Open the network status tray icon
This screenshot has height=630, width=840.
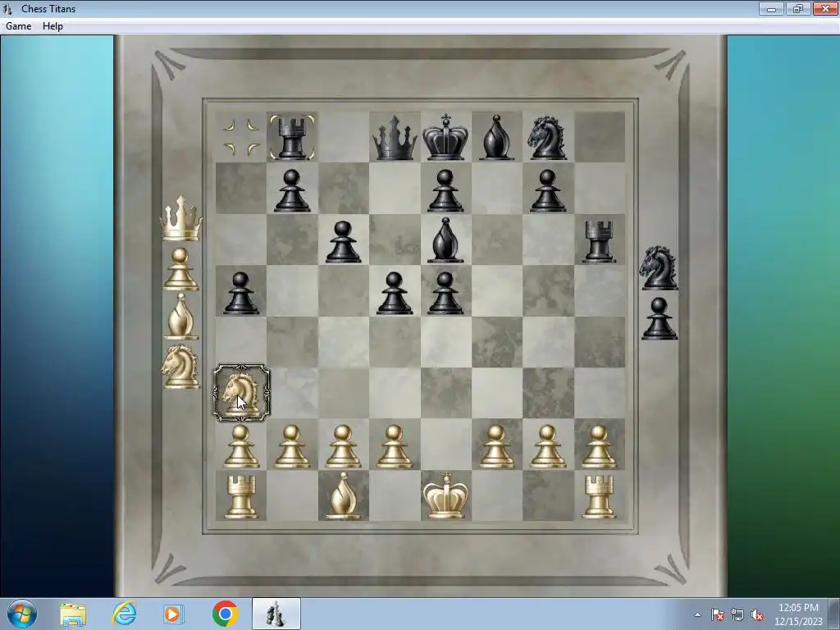pyautogui.click(x=737, y=615)
